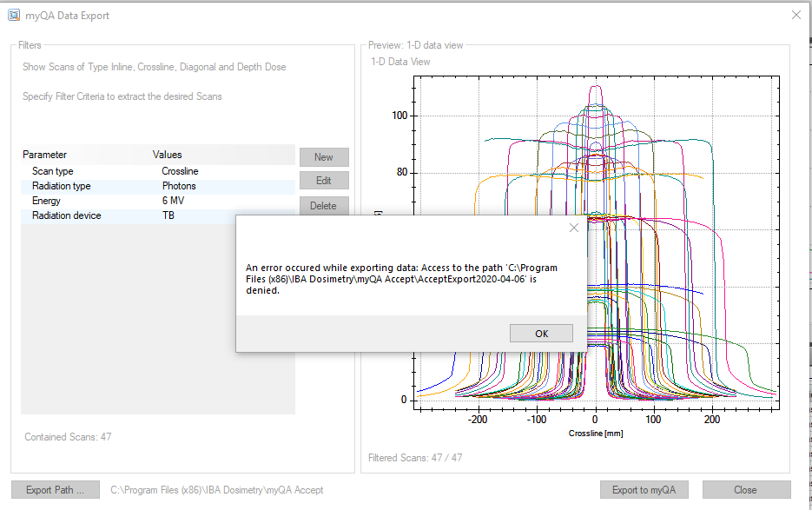Select the Radiation type filter row
Image resolution: width=812 pixels, height=510 pixels.
[x=158, y=186]
